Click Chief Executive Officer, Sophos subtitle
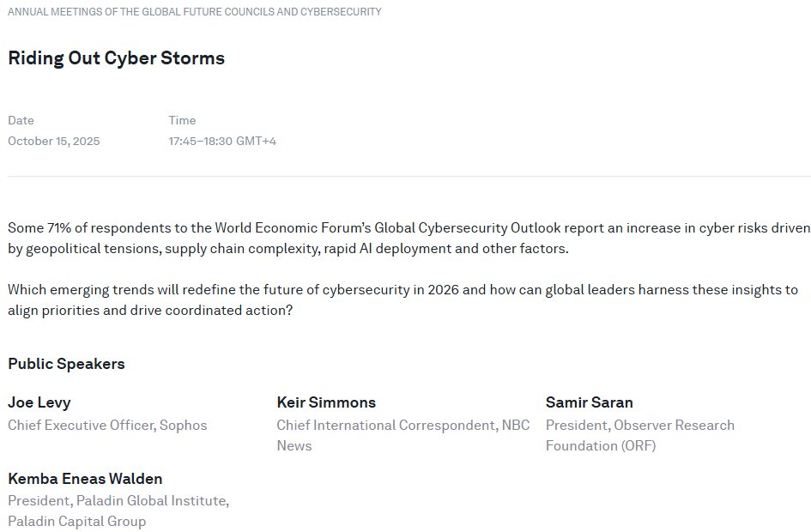Screen dimensions: 811x532 [107, 425]
